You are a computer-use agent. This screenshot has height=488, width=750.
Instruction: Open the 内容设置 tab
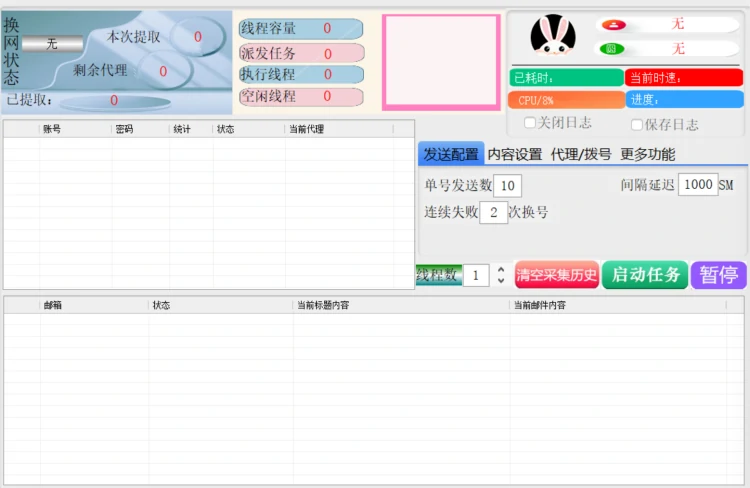pyautogui.click(x=515, y=154)
